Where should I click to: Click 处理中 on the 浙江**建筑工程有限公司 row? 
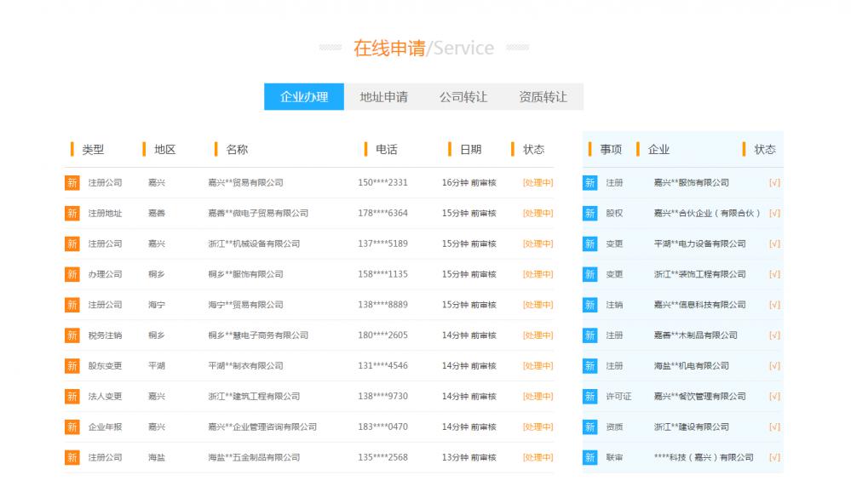pos(536,396)
